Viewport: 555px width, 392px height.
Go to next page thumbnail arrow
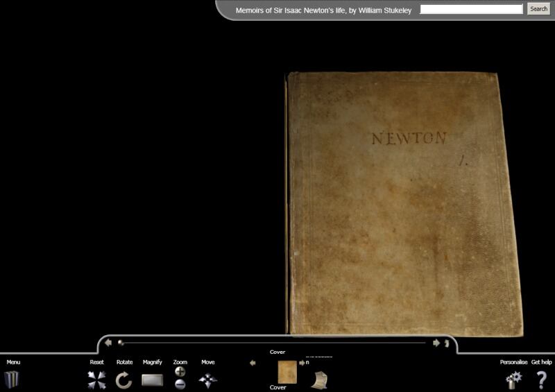tap(302, 362)
